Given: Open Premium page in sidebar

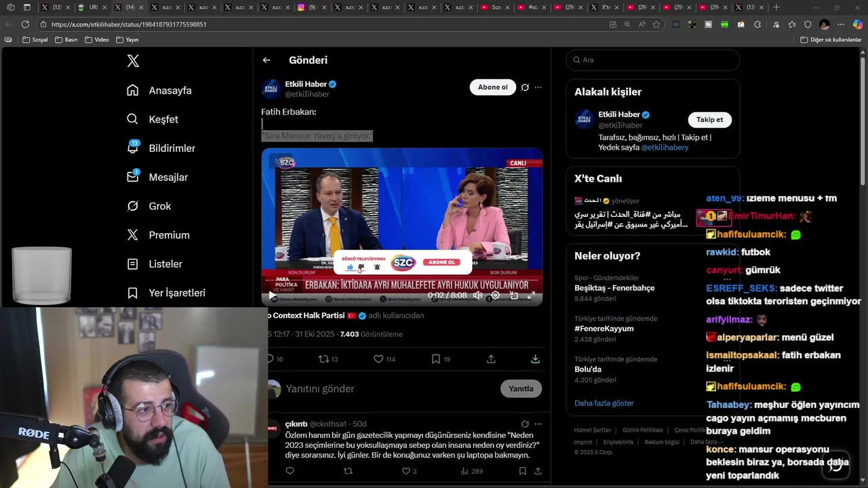Looking at the screenshot, I should [x=158, y=235].
